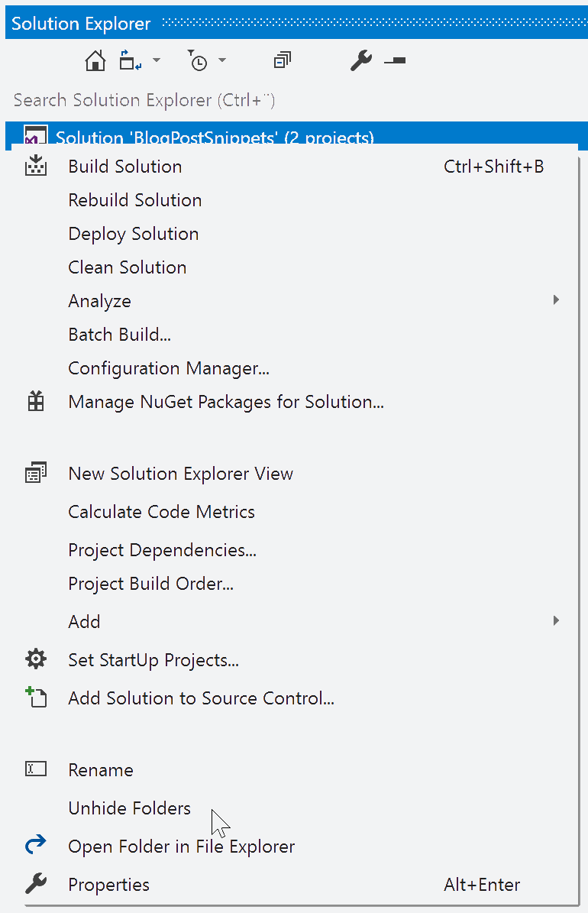Image resolution: width=588 pixels, height=913 pixels.
Task: Click the Pending Changes Filter clock icon
Action: 197,61
